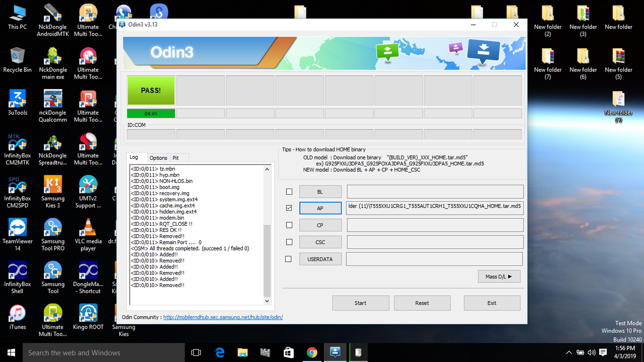
Task: Open Microsoft Edge from the taskbar
Action: click(x=220, y=352)
